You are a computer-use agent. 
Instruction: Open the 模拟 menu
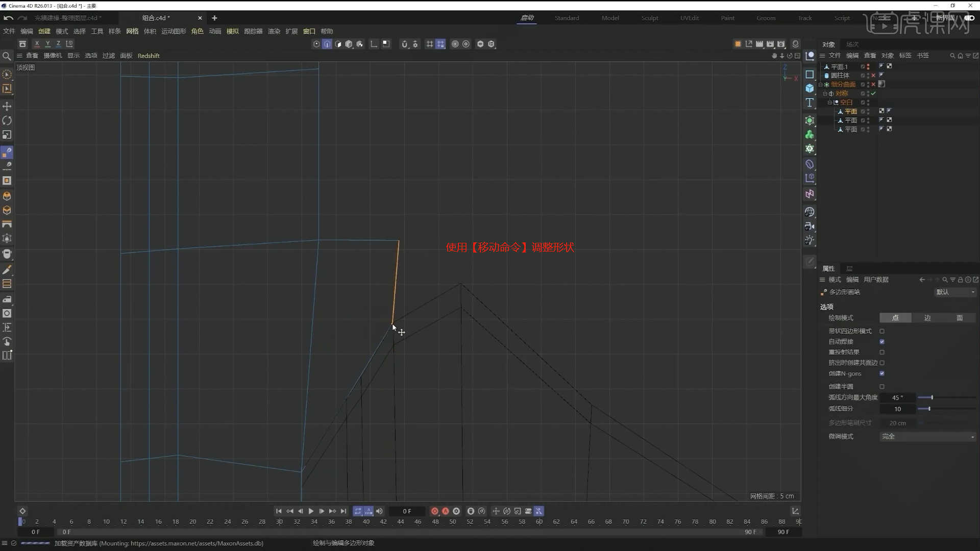(232, 31)
